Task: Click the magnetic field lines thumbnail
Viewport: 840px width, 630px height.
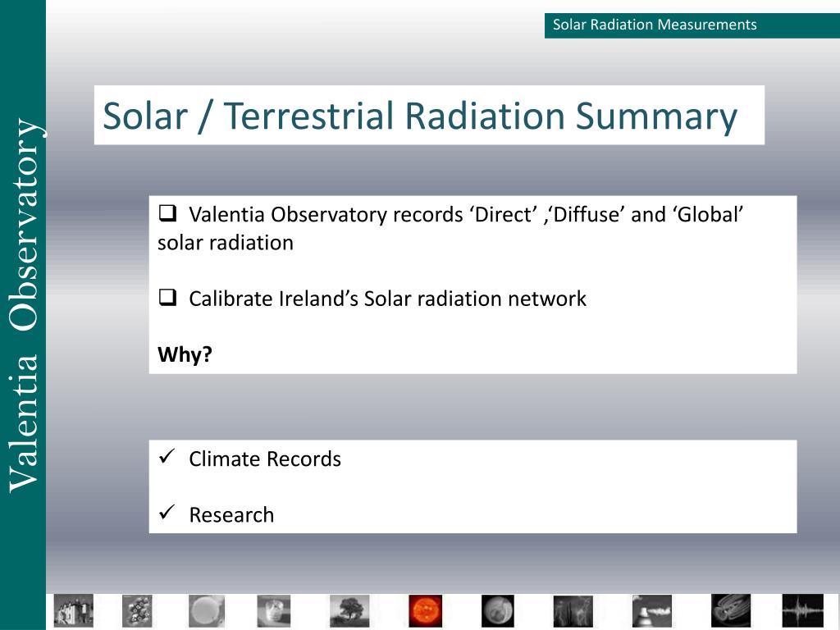Action: pos(731,610)
